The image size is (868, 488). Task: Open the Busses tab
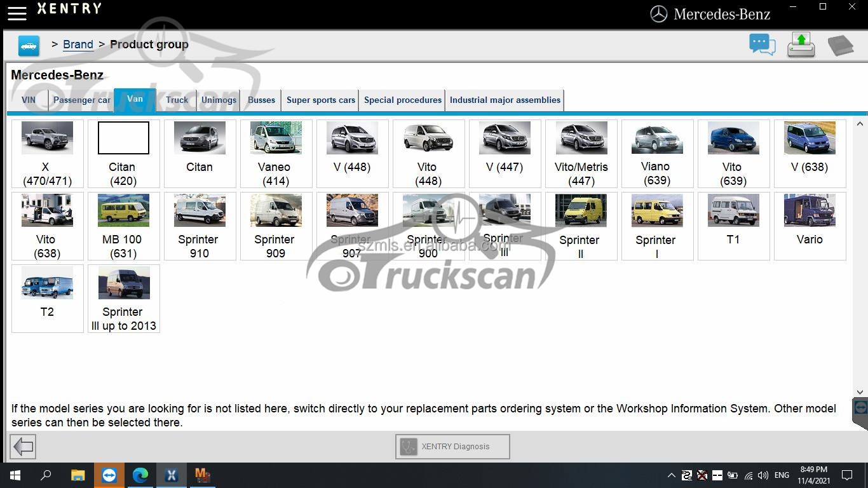pos(261,100)
